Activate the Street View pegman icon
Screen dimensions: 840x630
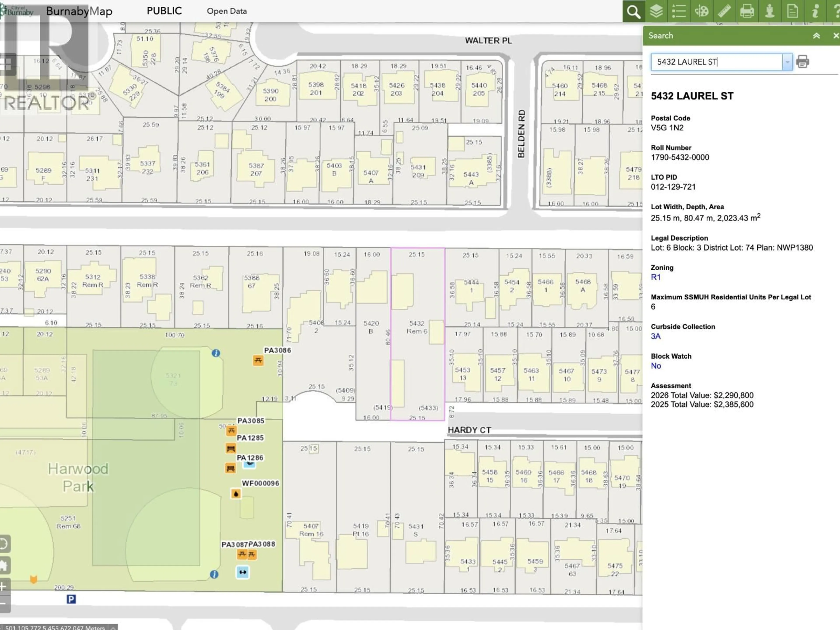click(x=769, y=11)
